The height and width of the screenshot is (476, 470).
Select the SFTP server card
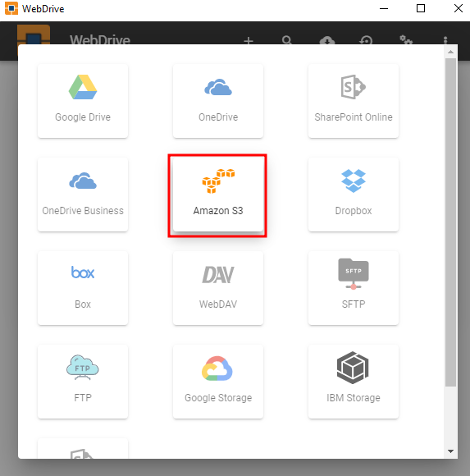354,288
